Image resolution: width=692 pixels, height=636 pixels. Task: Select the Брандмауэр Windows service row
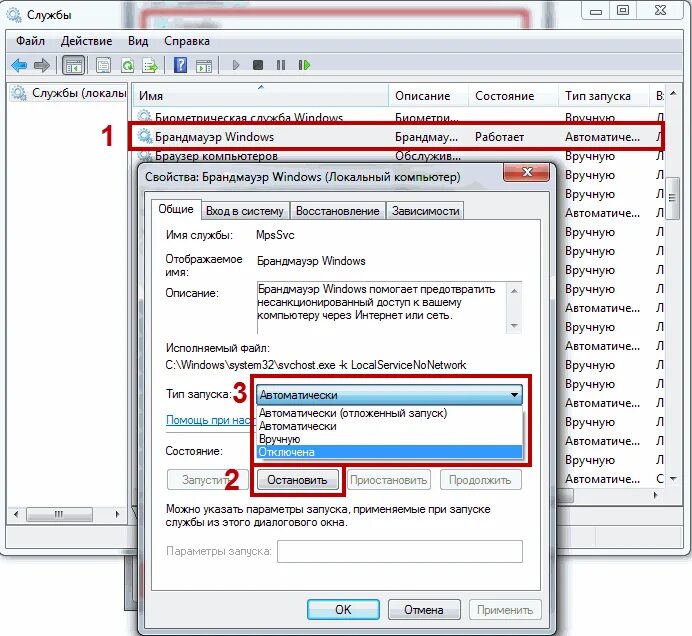396,137
